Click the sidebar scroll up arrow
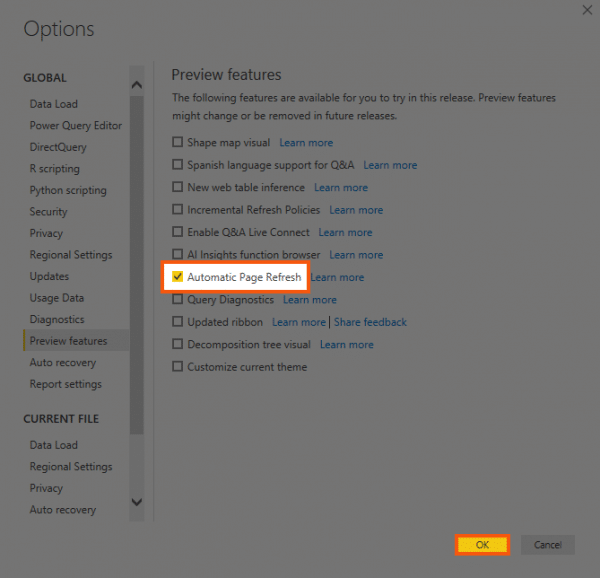 pyautogui.click(x=137, y=85)
